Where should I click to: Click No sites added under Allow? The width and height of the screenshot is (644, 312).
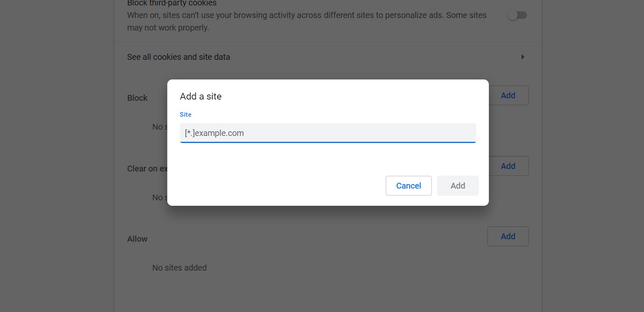[x=179, y=268]
